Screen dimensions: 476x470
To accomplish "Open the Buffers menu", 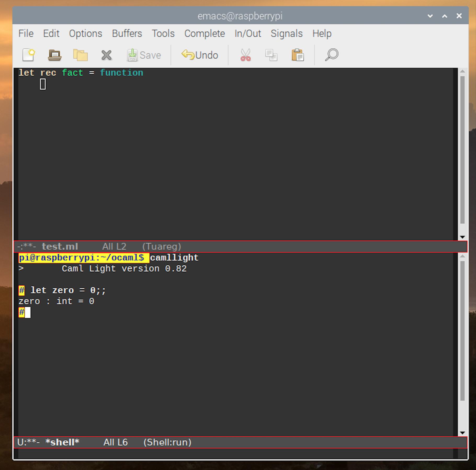I will (127, 33).
